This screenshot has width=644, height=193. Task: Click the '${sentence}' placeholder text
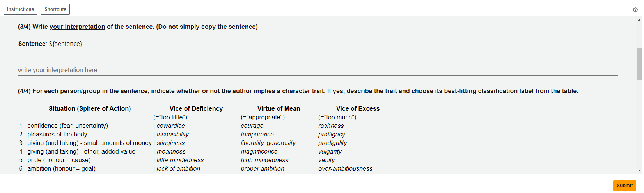click(x=66, y=44)
